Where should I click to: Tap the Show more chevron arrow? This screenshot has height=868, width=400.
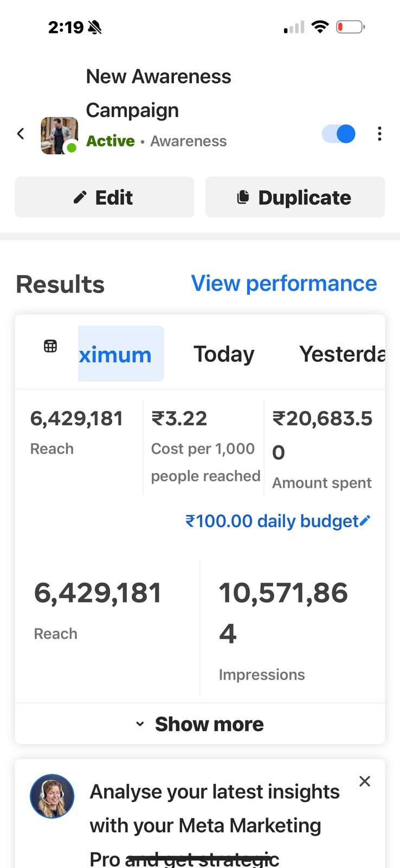click(140, 724)
